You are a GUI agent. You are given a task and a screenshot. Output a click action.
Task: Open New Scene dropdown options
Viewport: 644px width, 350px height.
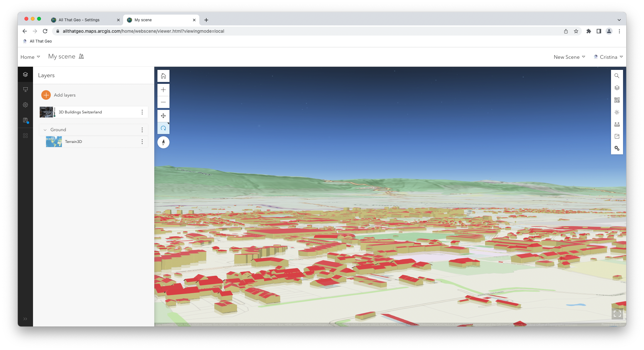tap(569, 57)
